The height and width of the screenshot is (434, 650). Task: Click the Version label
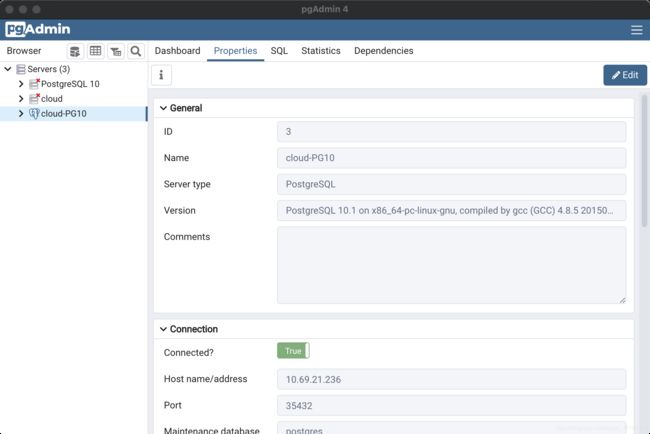point(179,211)
